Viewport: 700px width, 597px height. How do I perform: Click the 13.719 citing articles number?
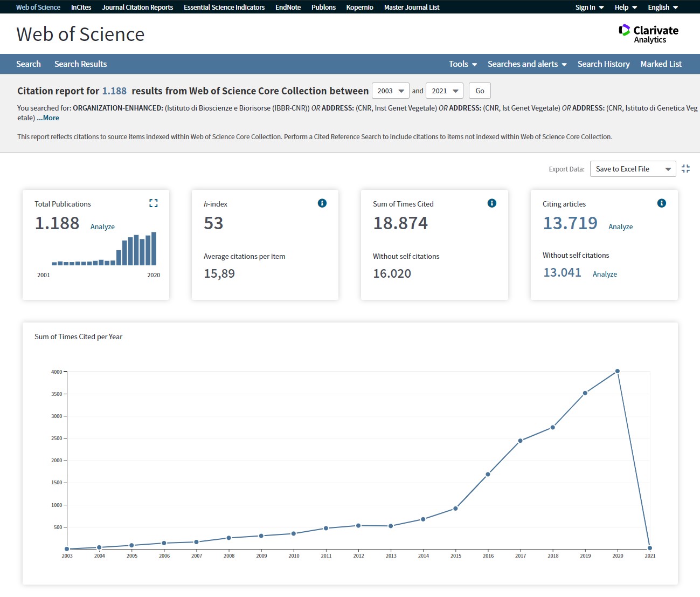(570, 223)
